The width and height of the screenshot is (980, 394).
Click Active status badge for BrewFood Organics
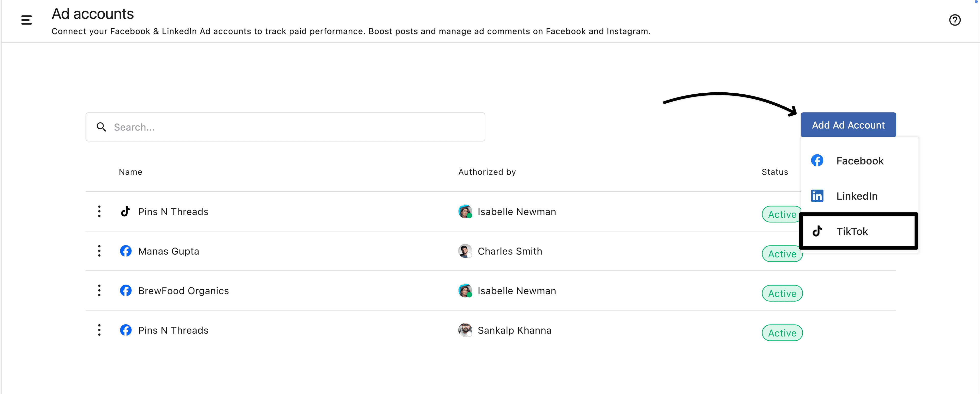point(782,294)
